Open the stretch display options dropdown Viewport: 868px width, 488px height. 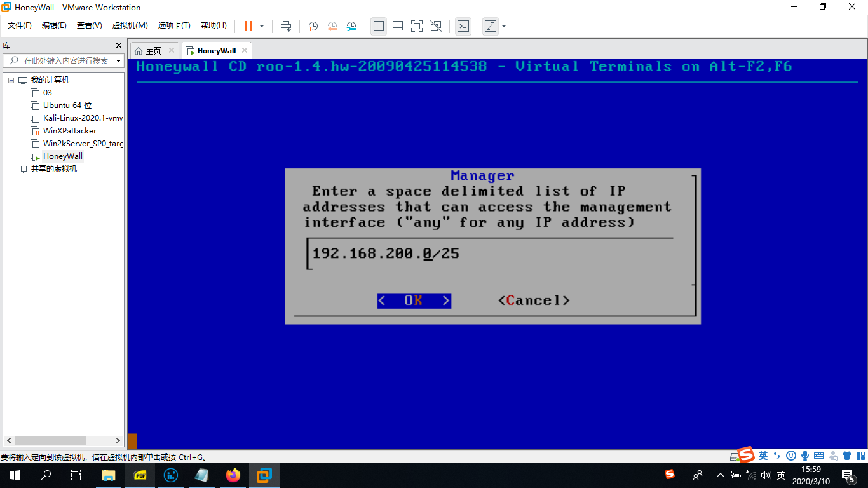504,26
